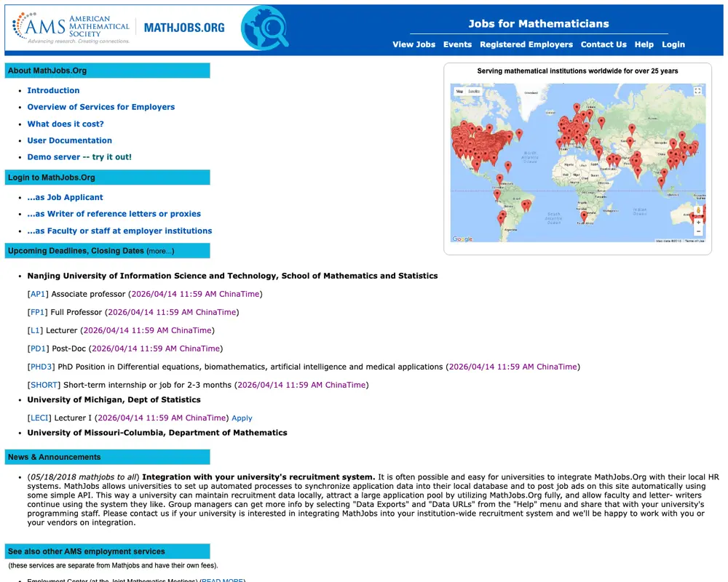This screenshot has height=582, width=728.
Task: Switch map to Map view button
Action: click(x=459, y=92)
